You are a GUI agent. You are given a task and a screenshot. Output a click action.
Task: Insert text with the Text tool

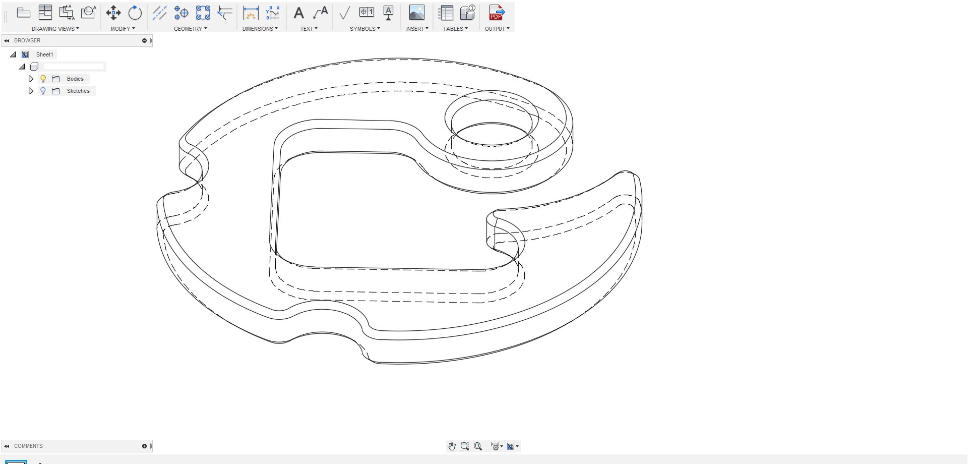click(299, 13)
